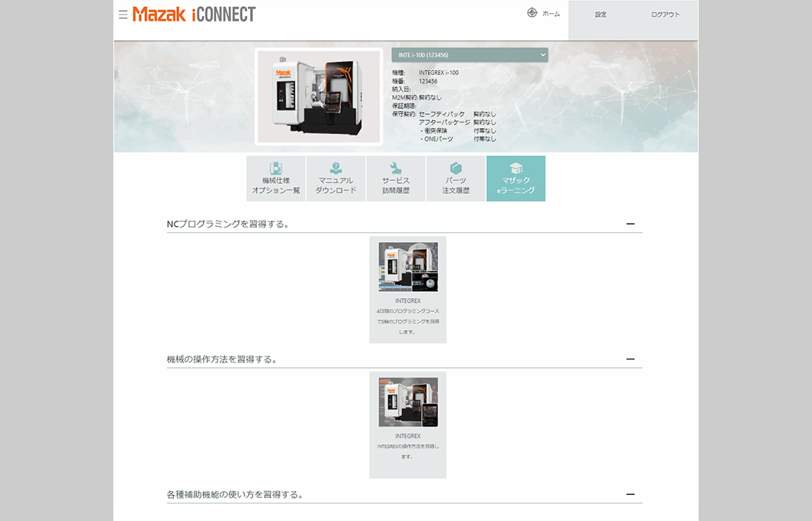
Task: Open the INTEGREX programming course thumbnail
Action: click(x=408, y=267)
